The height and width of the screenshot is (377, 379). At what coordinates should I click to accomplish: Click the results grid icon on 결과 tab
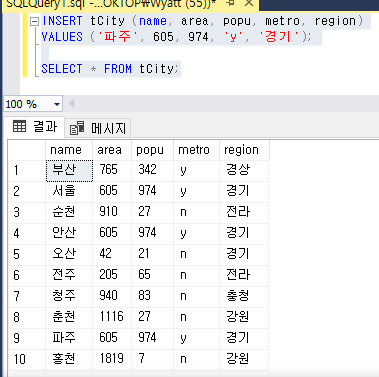click(19, 126)
